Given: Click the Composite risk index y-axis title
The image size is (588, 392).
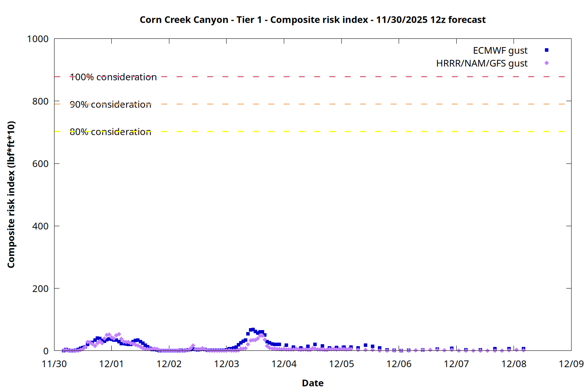Looking at the screenshot, I should pyautogui.click(x=11, y=194).
